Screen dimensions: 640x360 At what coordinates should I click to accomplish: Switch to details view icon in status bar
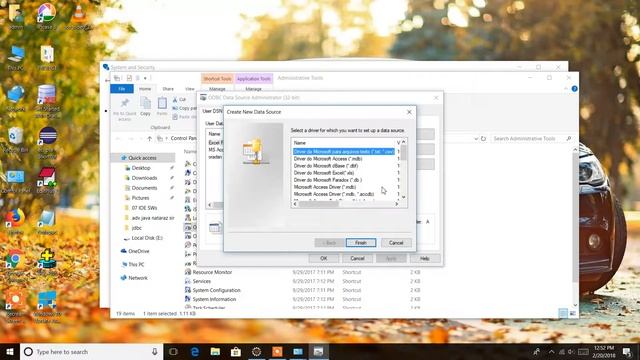tap(563, 313)
